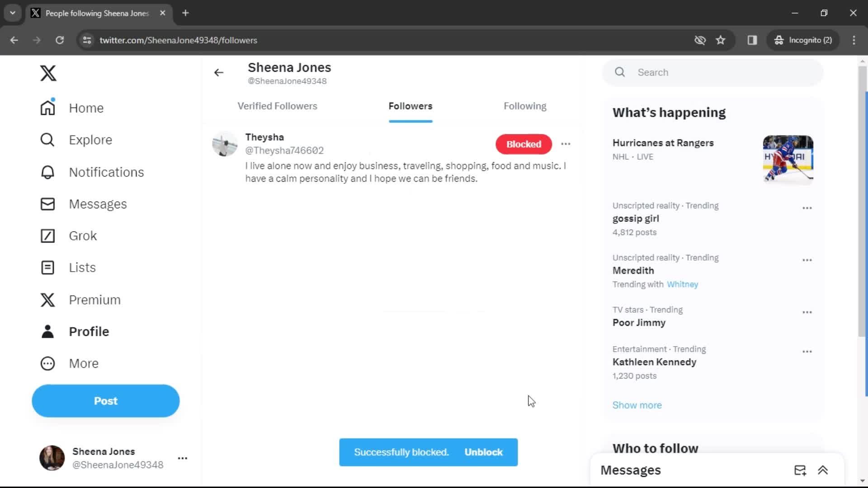Open the Lists section
Screen dimensions: 868x488
pyautogui.click(x=83, y=267)
